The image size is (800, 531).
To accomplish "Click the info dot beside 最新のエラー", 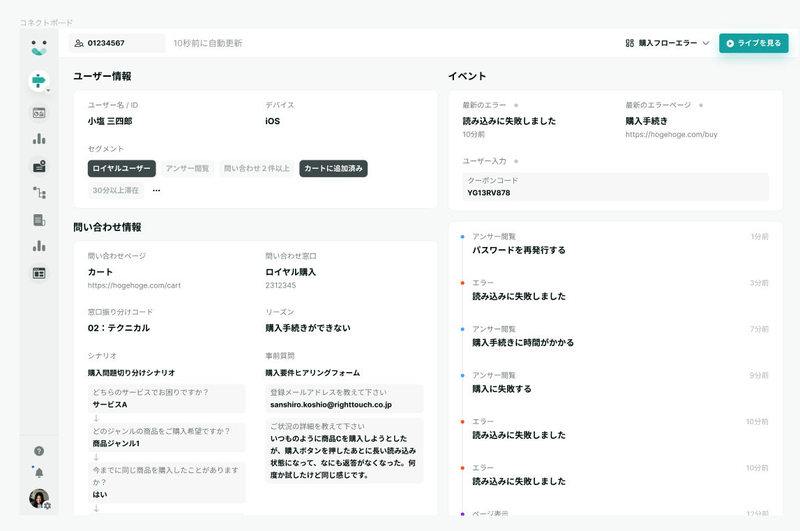I will pyautogui.click(x=516, y=105).
